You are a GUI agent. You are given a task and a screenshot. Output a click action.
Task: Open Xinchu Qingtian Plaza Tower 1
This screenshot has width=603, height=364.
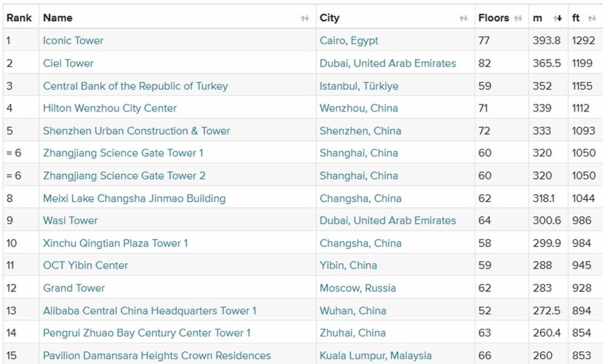115,243
